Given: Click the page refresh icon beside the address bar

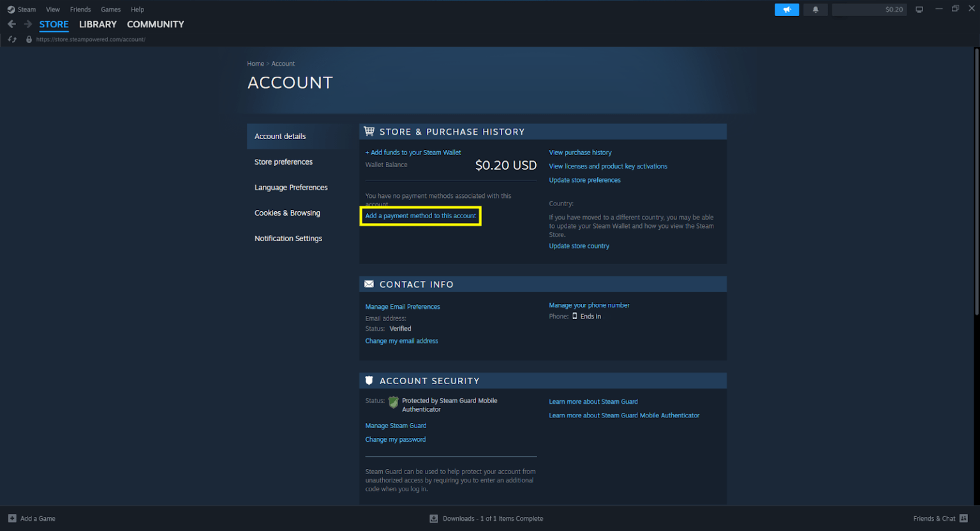Looking at the screenshot, I should click(x=11, y=39).
